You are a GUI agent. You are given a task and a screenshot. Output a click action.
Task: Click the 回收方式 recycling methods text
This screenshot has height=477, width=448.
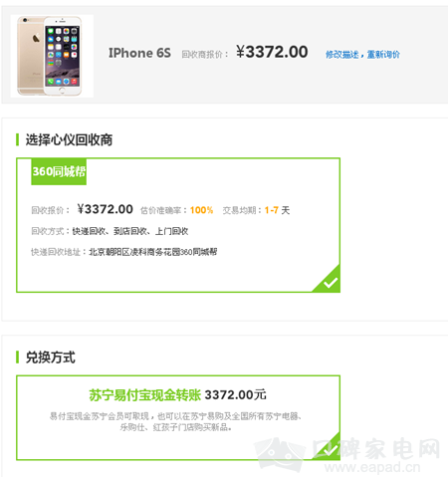(110, 231)
